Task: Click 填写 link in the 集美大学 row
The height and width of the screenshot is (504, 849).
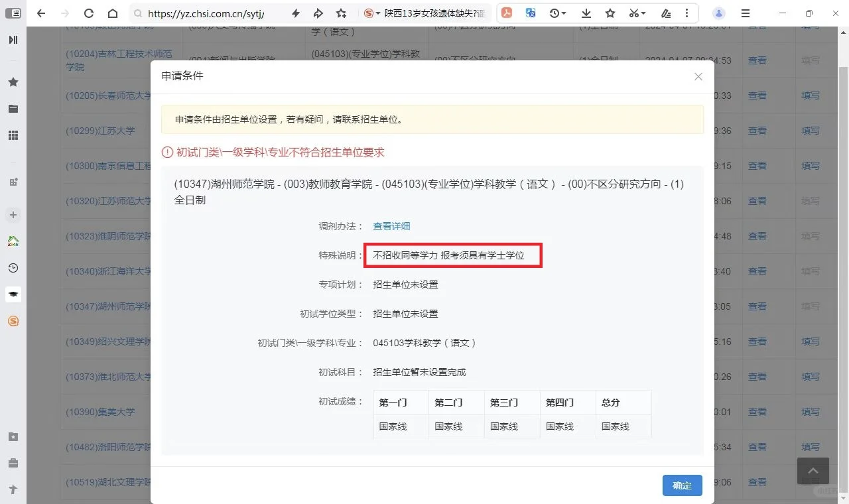Action: pos(811,412)
